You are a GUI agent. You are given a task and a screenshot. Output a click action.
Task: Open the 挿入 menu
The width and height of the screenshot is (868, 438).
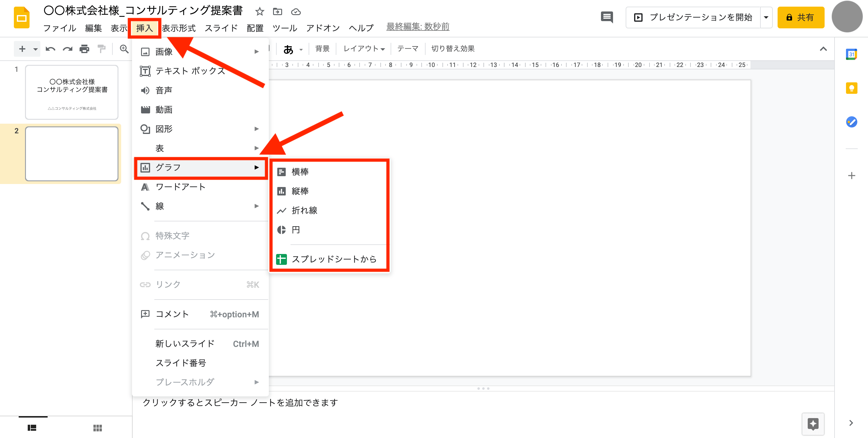(x=145, y=28)
